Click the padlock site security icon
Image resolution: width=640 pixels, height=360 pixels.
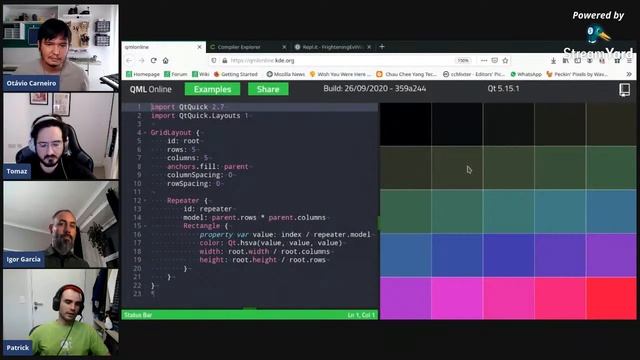[x=224, y=60]
